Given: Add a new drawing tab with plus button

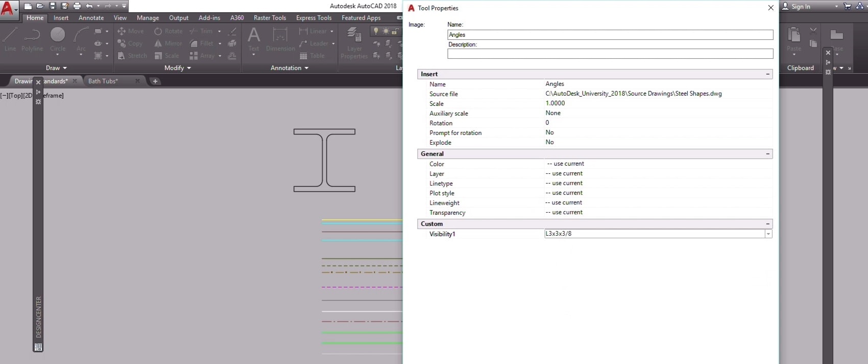Looking at the screenshot, I should 155,81.
